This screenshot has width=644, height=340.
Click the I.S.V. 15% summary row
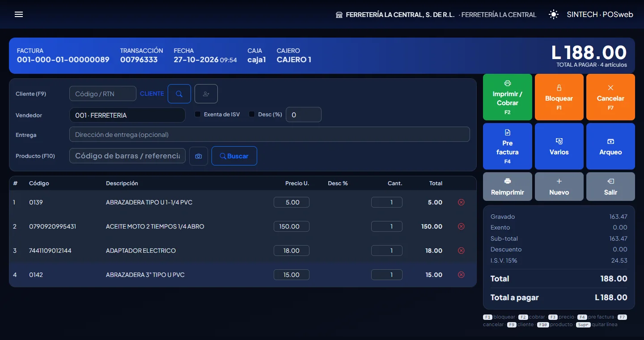tap(559, 260)
